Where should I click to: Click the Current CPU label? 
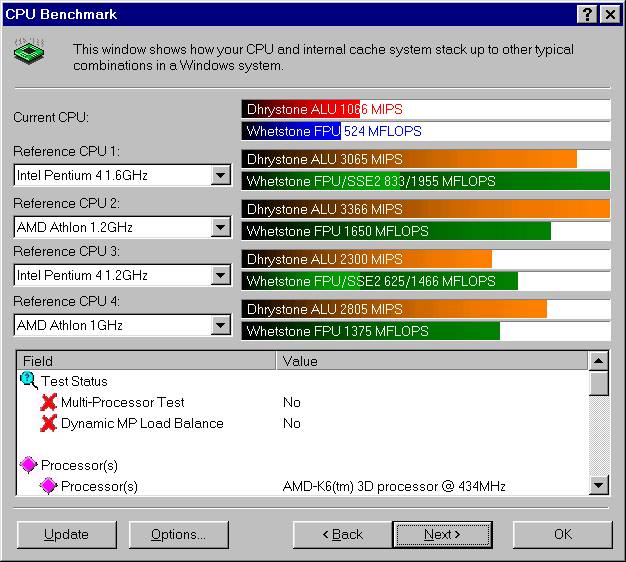51,117
